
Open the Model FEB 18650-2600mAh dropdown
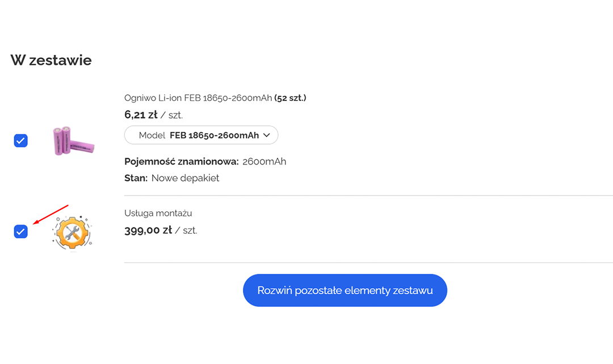click(201, 135)
